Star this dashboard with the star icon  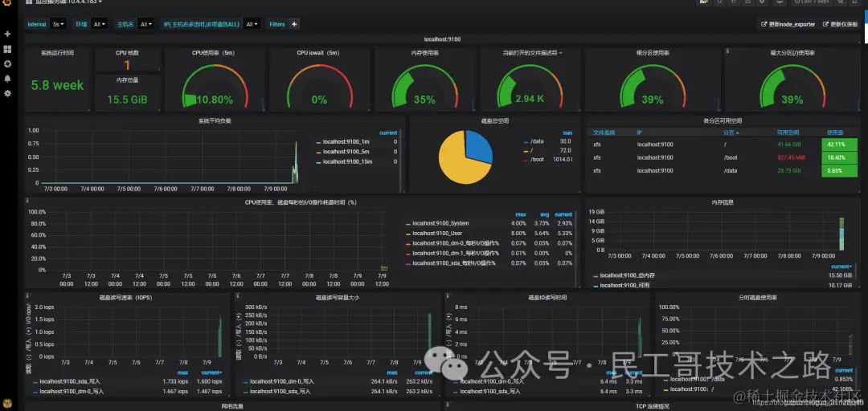click(719, 2)
